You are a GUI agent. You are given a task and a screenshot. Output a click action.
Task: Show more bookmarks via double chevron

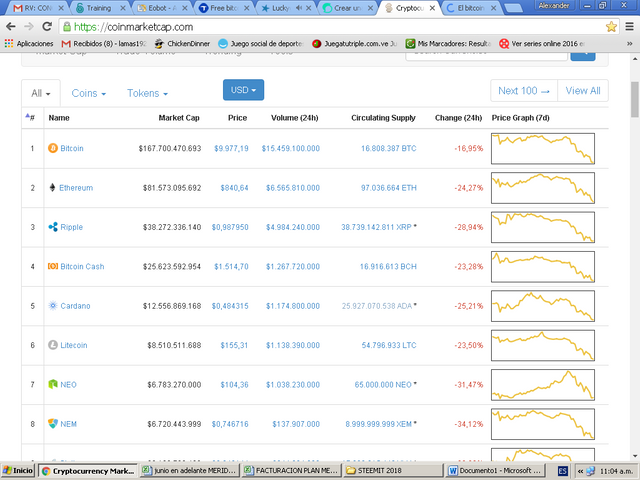point(629,43)
